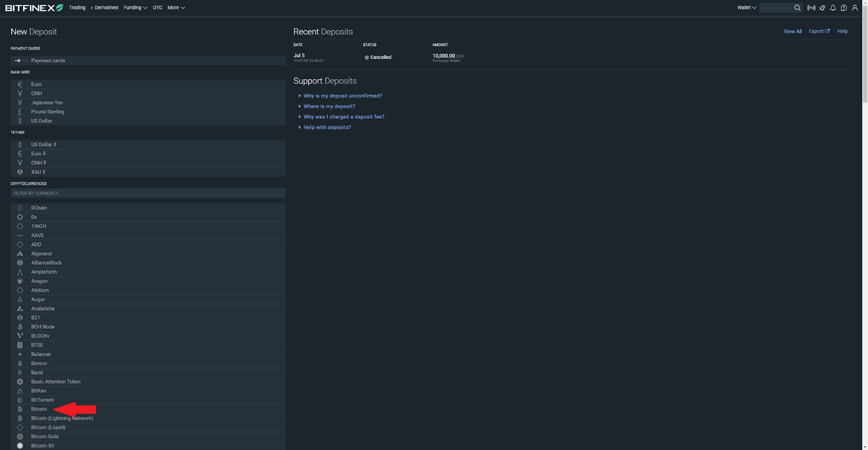Select Bitcoin (Lightning Network) deposit

point(148,418)
